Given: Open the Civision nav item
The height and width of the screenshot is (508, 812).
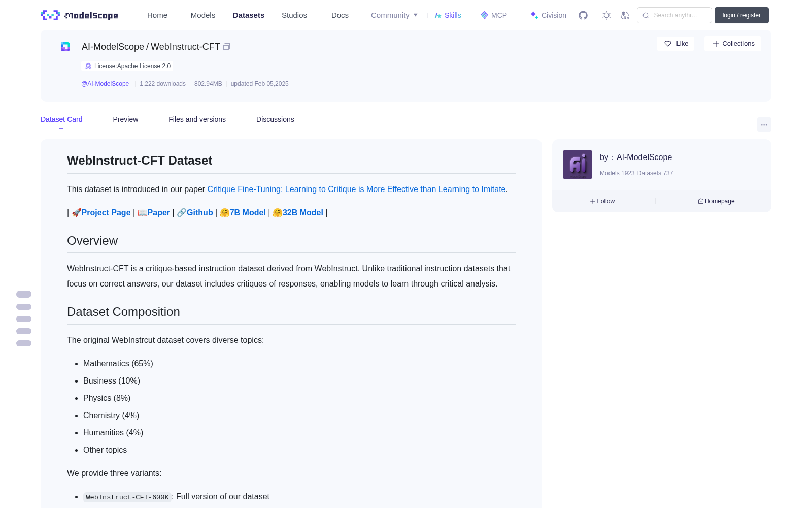Looking at the screenshot, I should pyautogui.click(x=548, y=15).
